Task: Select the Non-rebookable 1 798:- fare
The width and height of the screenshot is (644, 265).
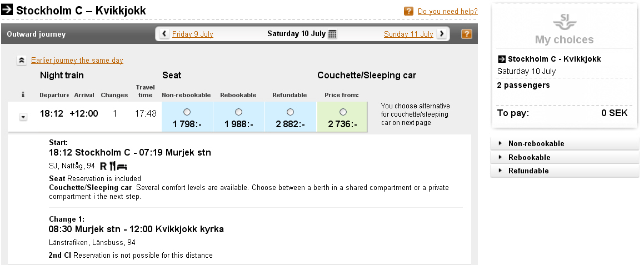Action: pos(187,112)
